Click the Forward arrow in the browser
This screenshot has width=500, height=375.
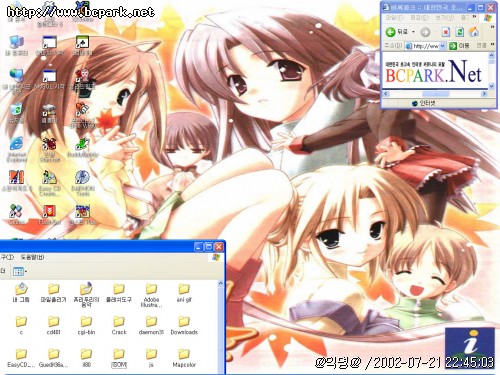coord(425,32)
